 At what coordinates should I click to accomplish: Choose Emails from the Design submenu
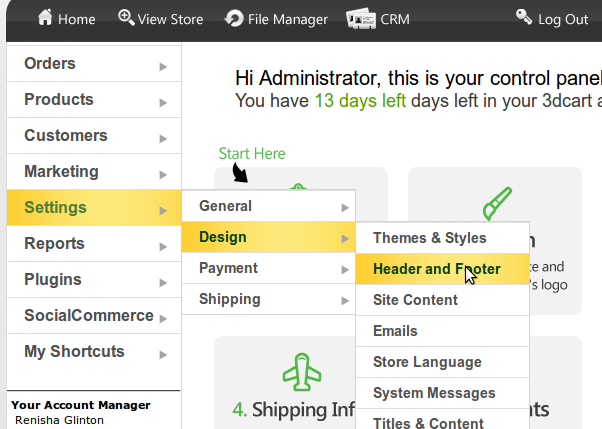[395, 331]
